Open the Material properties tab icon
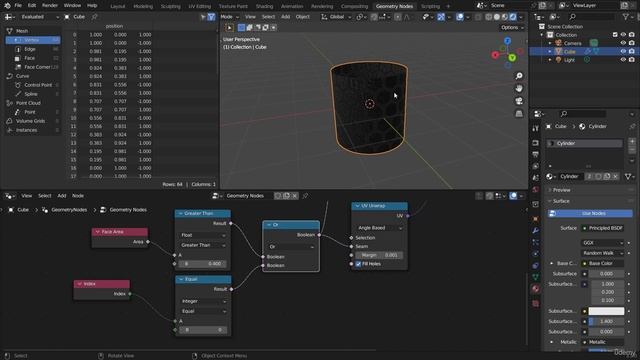The height and width of the screenshot is (360, 640). point(536,289)
